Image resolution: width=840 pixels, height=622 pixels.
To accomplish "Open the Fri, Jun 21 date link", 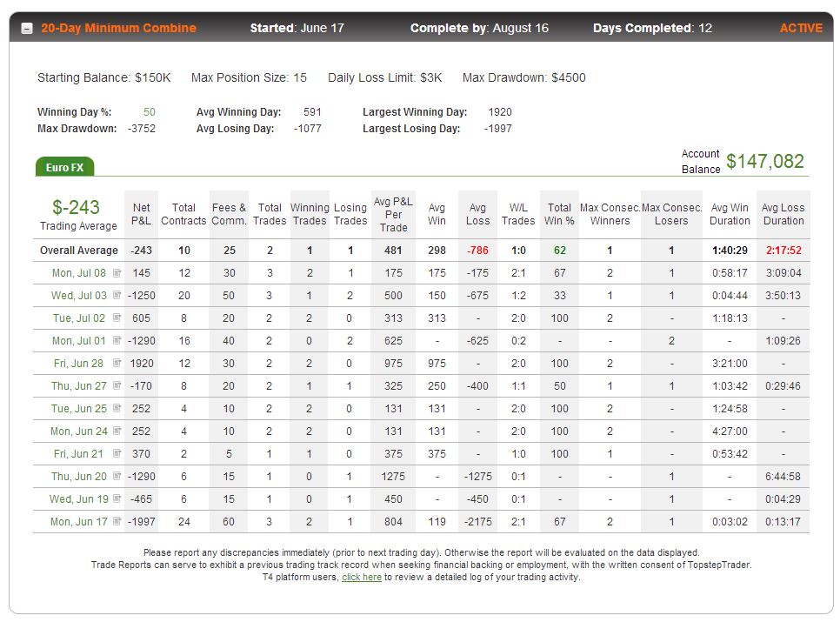I will click(78, 454).
